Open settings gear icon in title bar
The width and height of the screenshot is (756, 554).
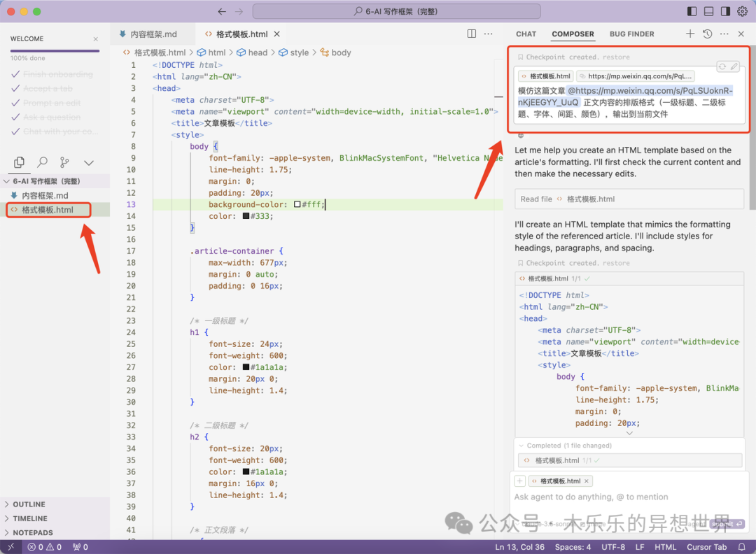tap(741, 12)
